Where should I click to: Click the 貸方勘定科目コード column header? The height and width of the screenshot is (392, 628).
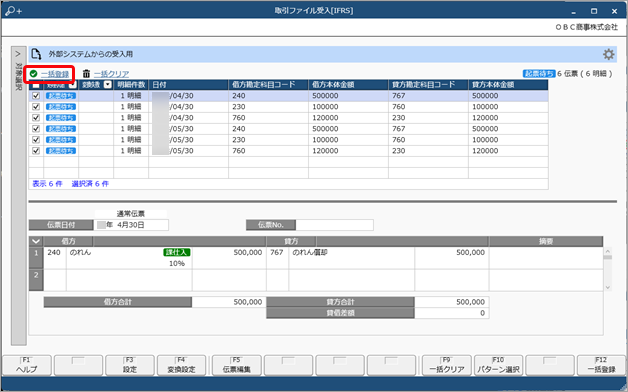pyautogui.click(x=428, y=84)
